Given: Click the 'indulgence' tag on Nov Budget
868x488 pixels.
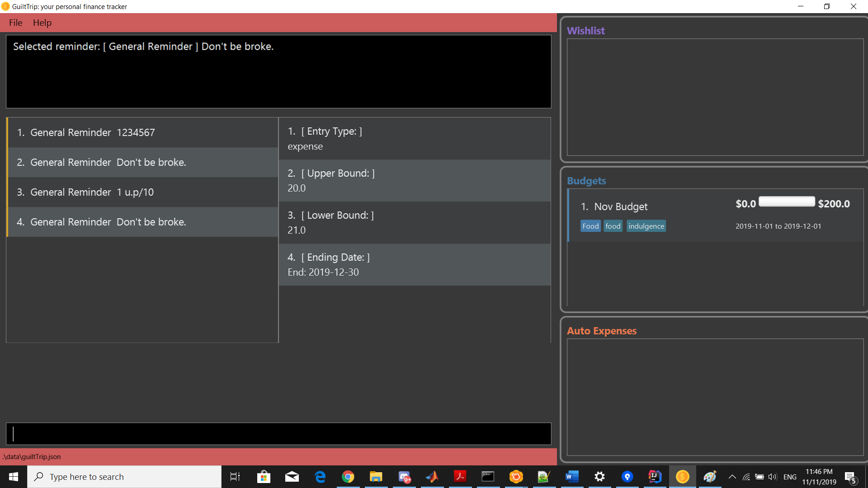Looking at the screenshot, I should [x=646, y=226].
